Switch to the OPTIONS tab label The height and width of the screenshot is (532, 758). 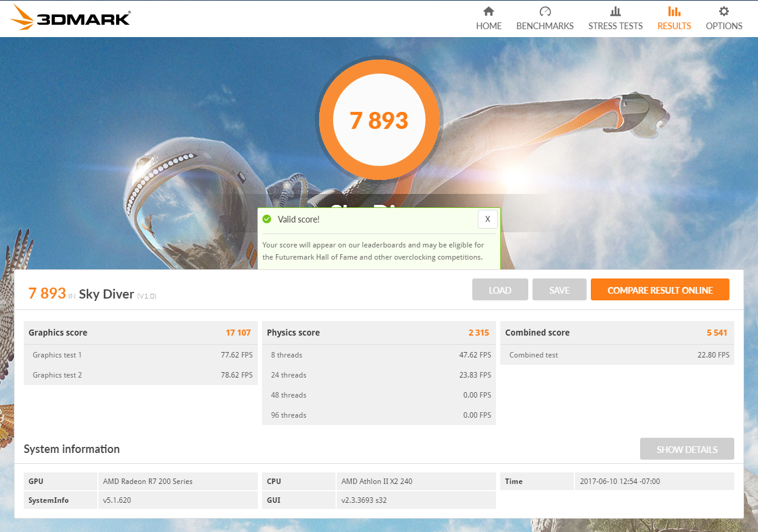click(x=724, y=26)
